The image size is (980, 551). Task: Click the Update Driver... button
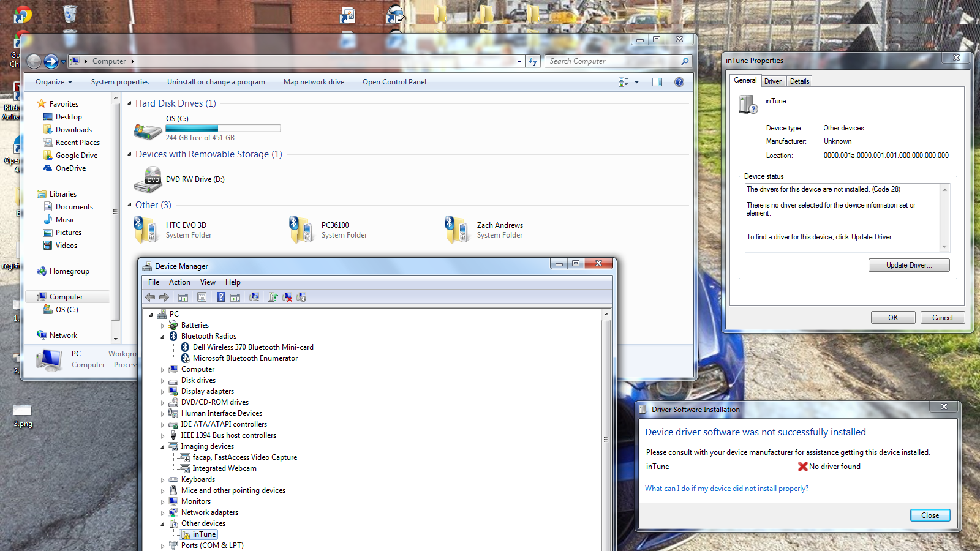[x=909, y=265]
